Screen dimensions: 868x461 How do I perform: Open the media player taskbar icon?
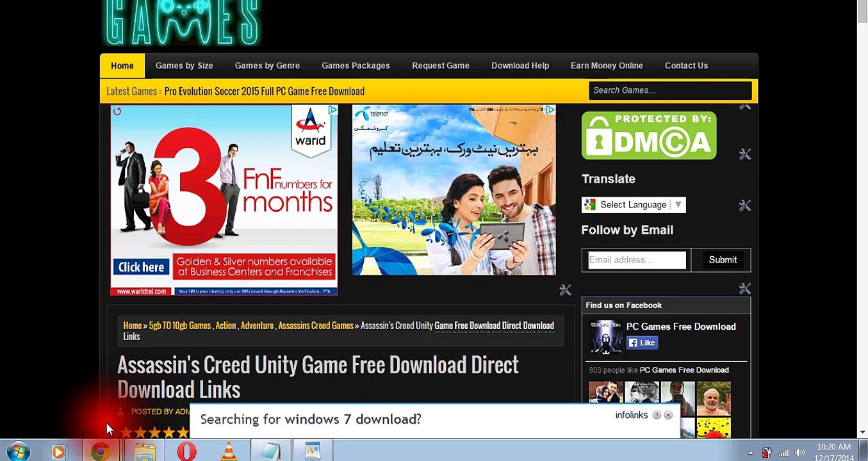(59, 451)
